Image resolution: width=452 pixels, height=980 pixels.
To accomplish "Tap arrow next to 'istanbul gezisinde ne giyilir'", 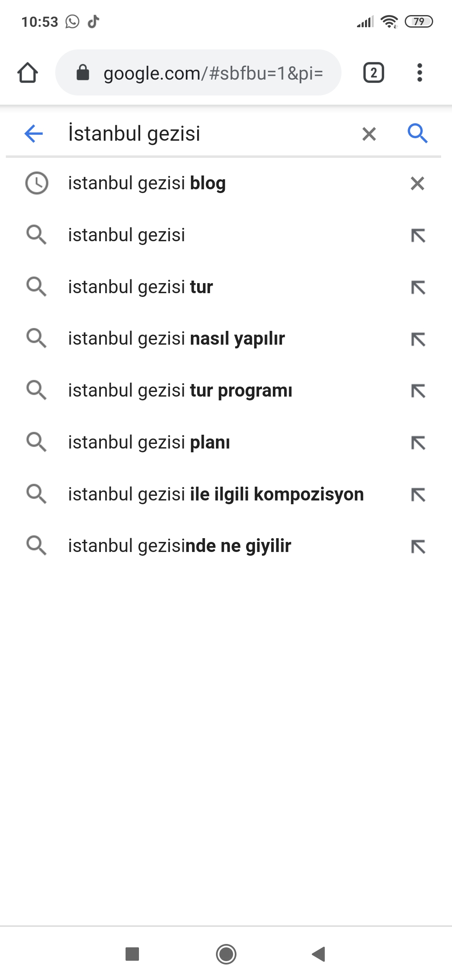I will pyautogui.click(x=418, y=547).
